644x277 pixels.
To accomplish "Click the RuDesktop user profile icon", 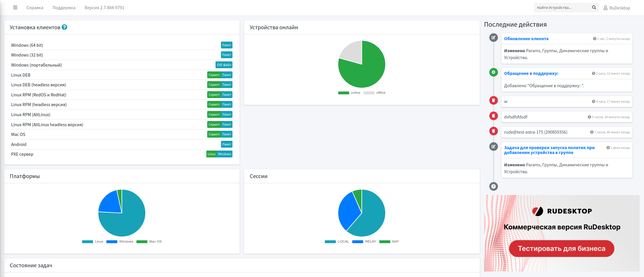I will pyautogui.click(x=605, y=8).
